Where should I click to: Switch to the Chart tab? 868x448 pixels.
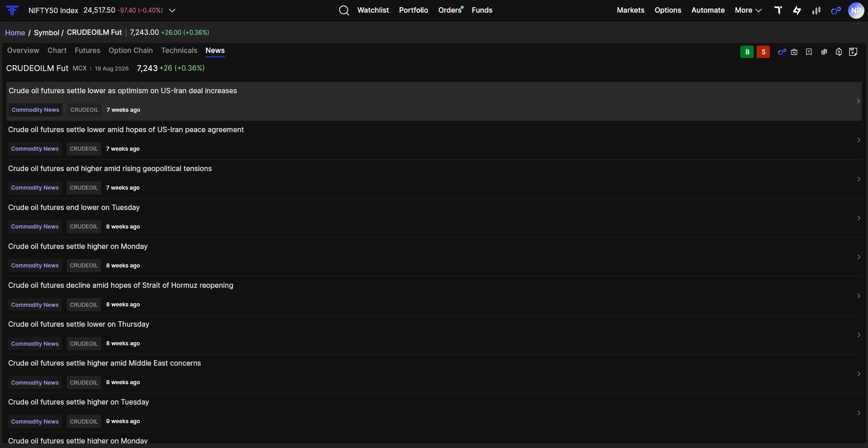pos(57,51)
